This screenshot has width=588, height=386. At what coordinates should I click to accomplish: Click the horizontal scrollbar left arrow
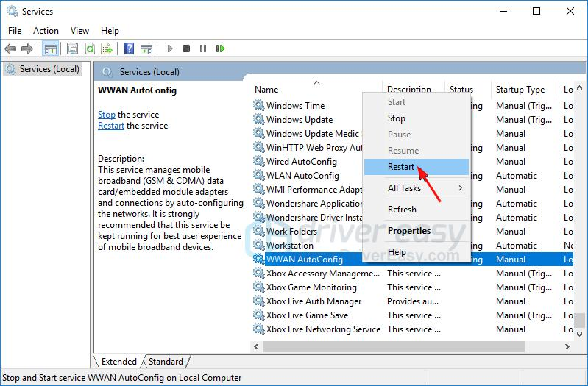(x=257, y=346)
